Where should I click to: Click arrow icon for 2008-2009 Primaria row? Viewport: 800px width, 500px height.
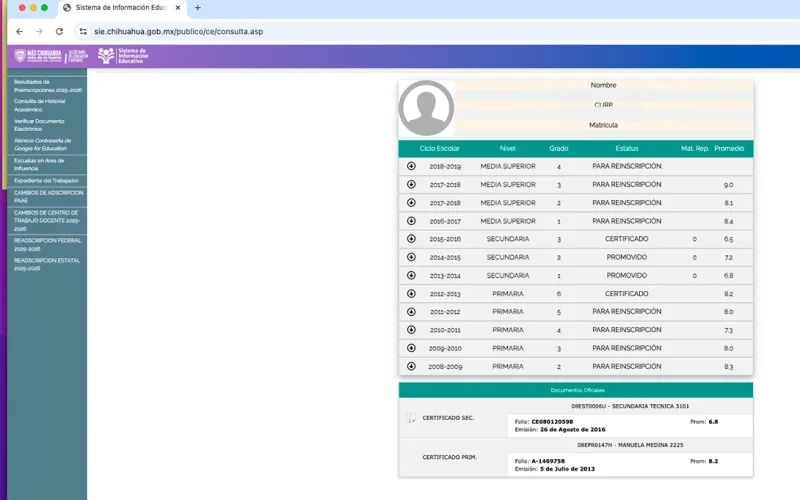coord(411,366)
